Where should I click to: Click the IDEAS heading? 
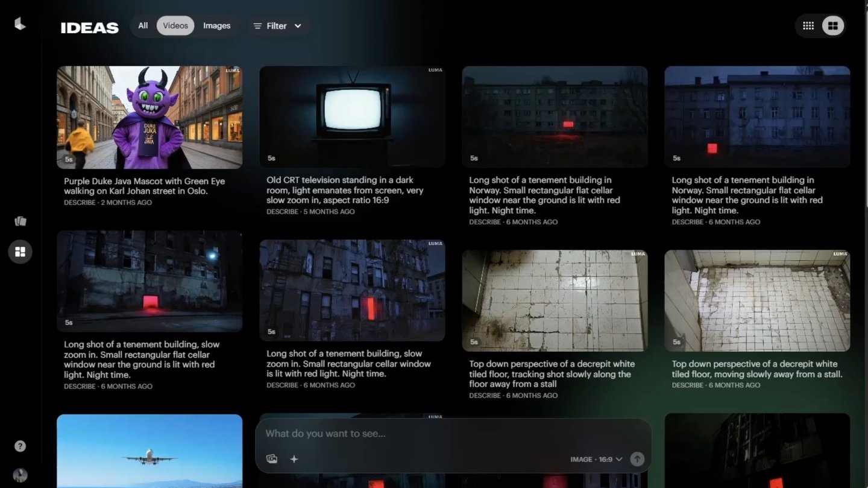tap(90, 28)
